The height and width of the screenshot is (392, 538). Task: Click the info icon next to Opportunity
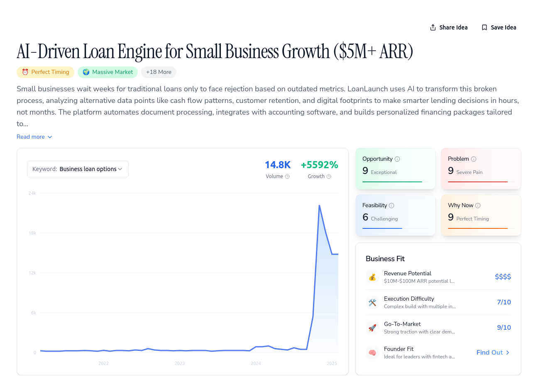click(397, 159)
